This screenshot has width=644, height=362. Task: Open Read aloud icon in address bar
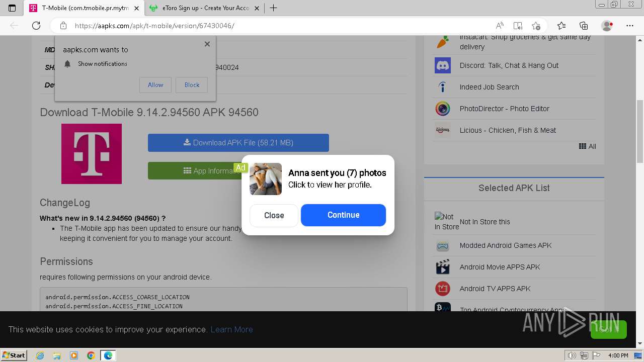(x=500, y=26)
